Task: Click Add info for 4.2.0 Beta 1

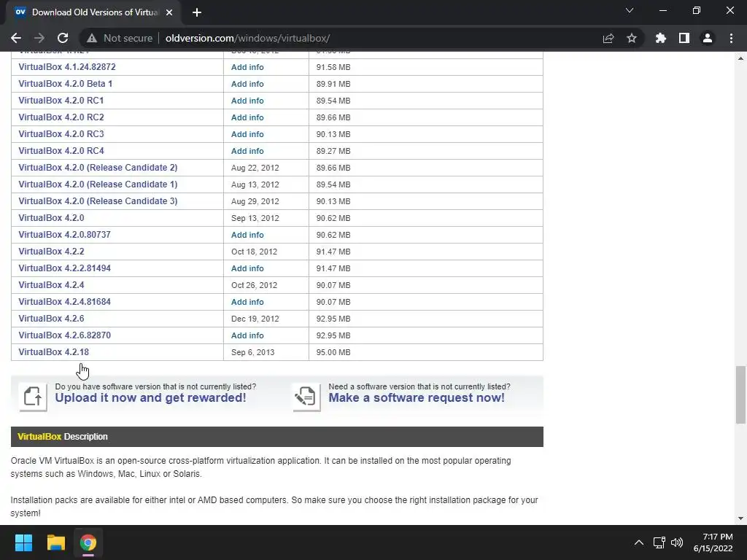Action: click(x=247, y=84)
